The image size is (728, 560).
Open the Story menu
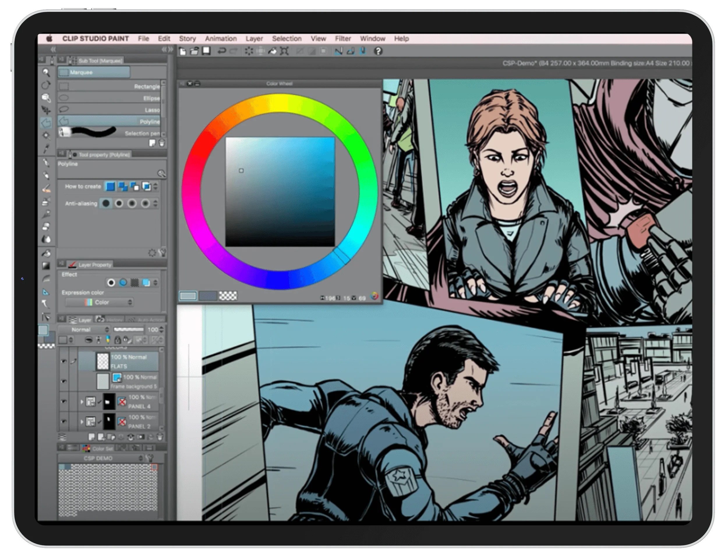(188, 39)
